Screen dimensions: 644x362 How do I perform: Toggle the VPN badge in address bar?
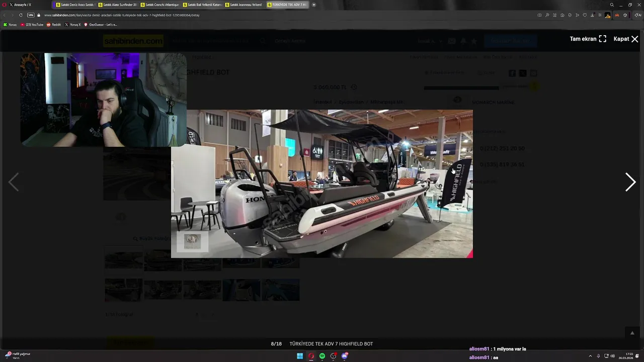click(31, 15)
